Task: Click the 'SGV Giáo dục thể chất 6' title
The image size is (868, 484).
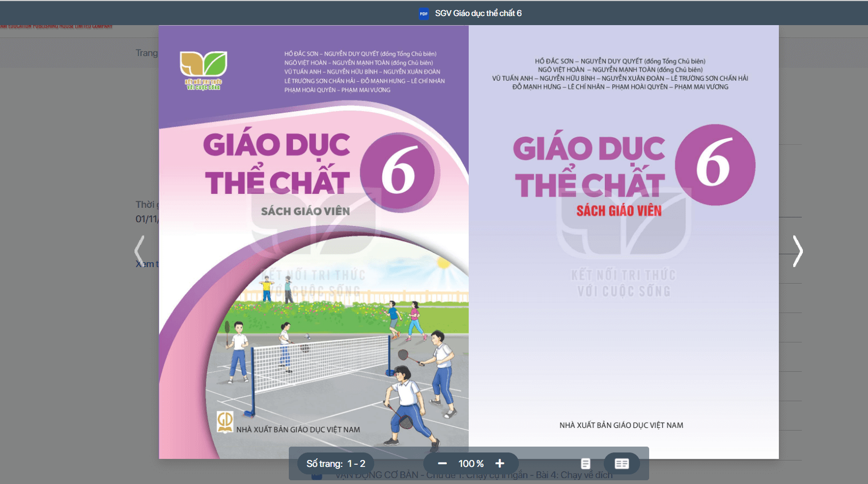Action: [x=478, y=13]
